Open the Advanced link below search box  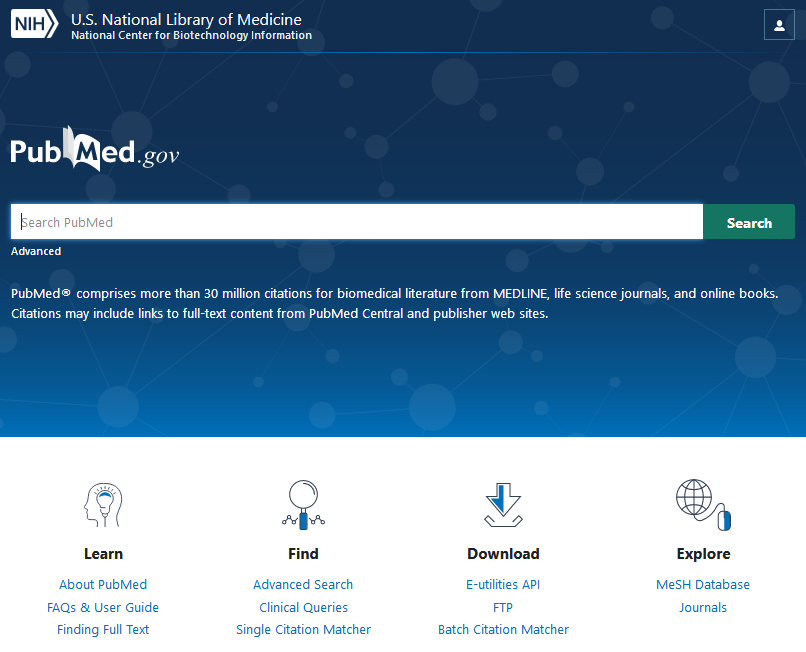(36, 251)
